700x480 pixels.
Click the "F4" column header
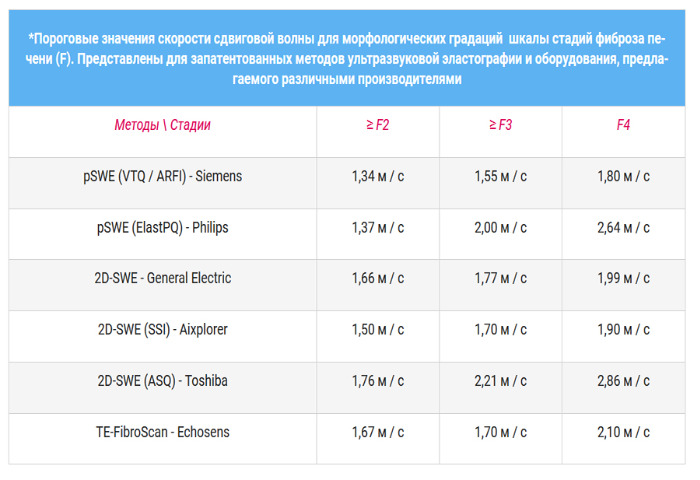tap(623, 125)
